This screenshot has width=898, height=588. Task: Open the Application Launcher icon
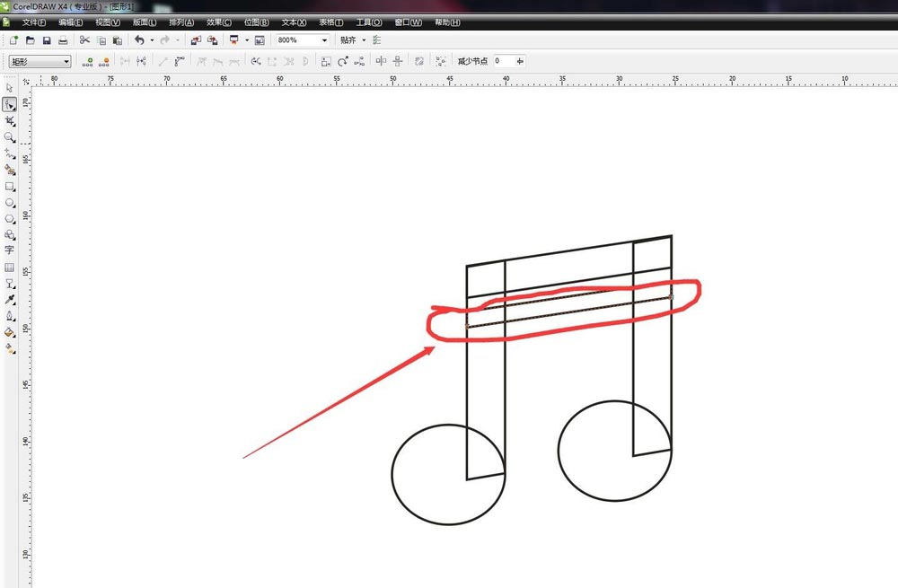tap(233, 40)
